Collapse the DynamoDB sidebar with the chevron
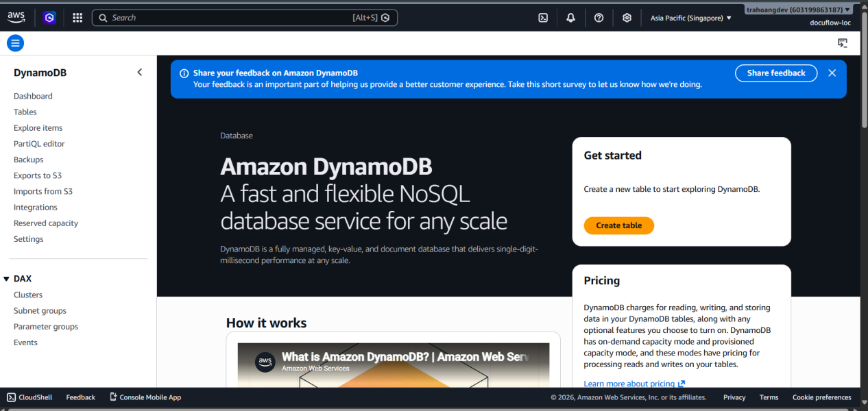The height and width of the screenshot is (411, 868). pos(140,72)
